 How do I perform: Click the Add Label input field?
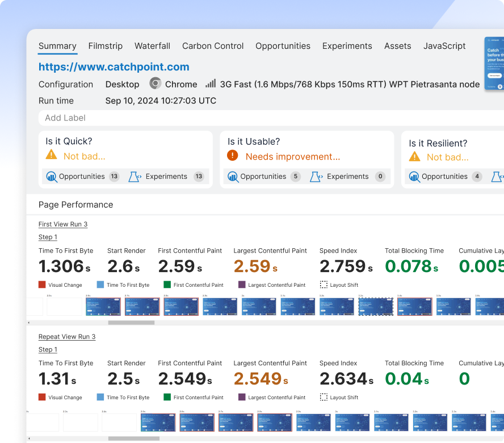click(271, 118)
